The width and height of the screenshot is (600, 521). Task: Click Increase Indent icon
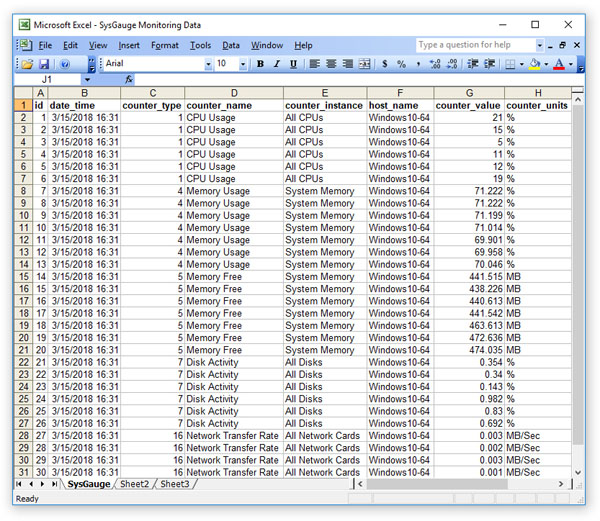(489, 64)
